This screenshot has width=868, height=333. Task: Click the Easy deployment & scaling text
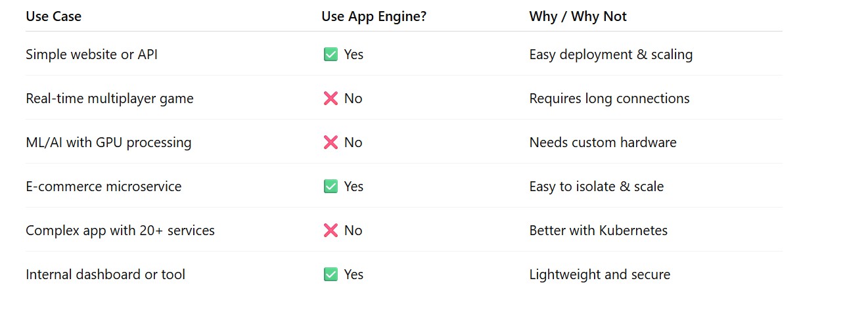point(610,55)
